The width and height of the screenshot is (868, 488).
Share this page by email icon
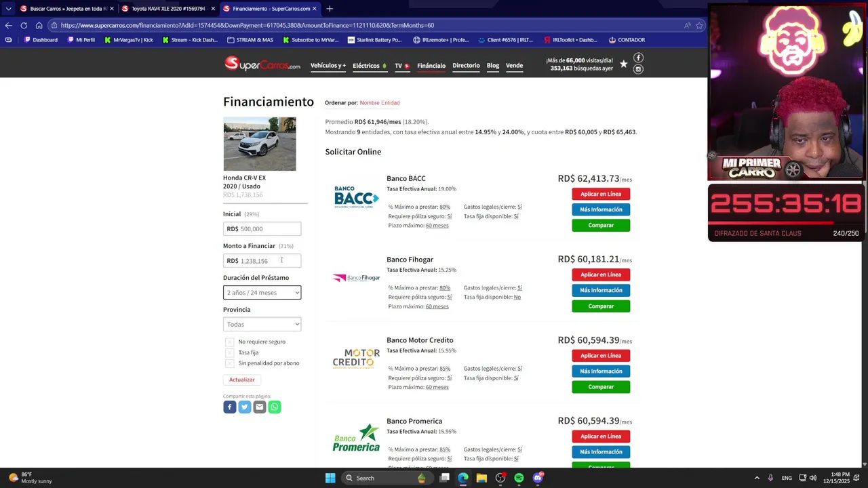[x=259, y=407]
